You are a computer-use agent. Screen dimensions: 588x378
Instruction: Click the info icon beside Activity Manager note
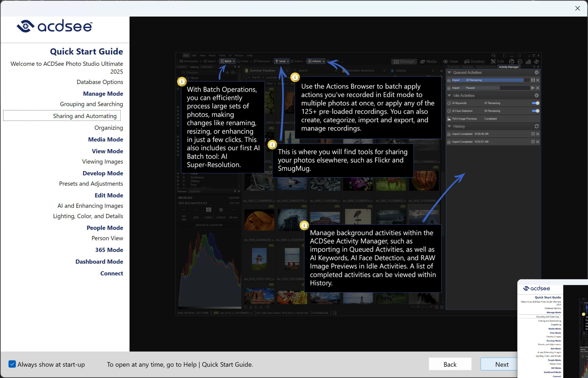coord(304,225)
